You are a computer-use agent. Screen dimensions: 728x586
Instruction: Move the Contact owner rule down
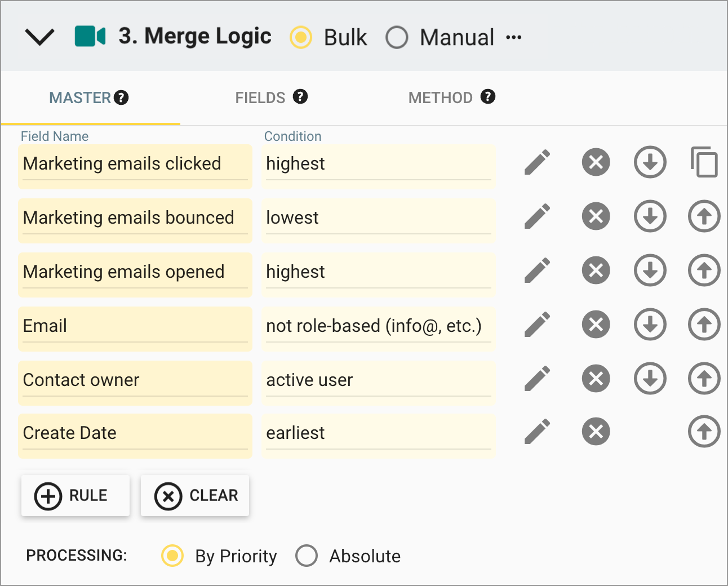[x=650, y=379]
